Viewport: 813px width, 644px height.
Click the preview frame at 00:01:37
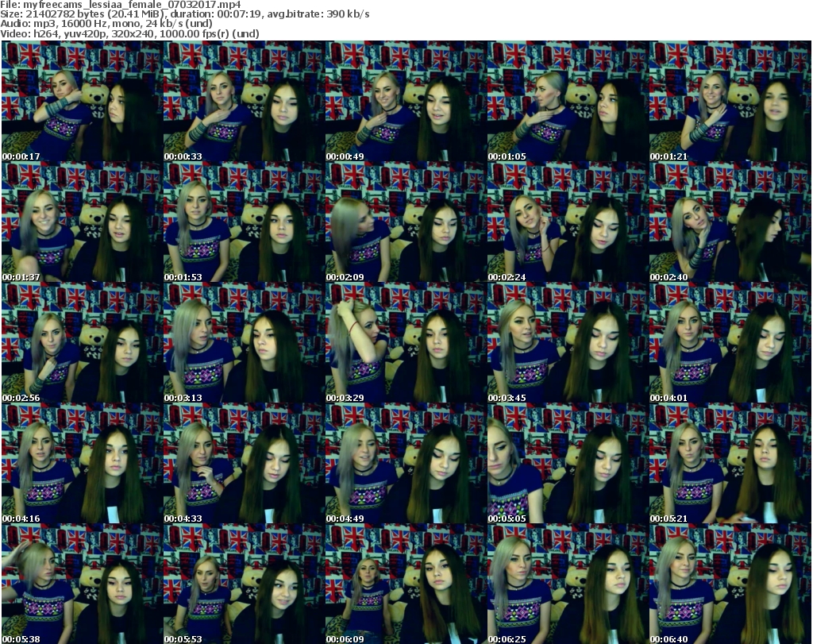pos(82,222)
